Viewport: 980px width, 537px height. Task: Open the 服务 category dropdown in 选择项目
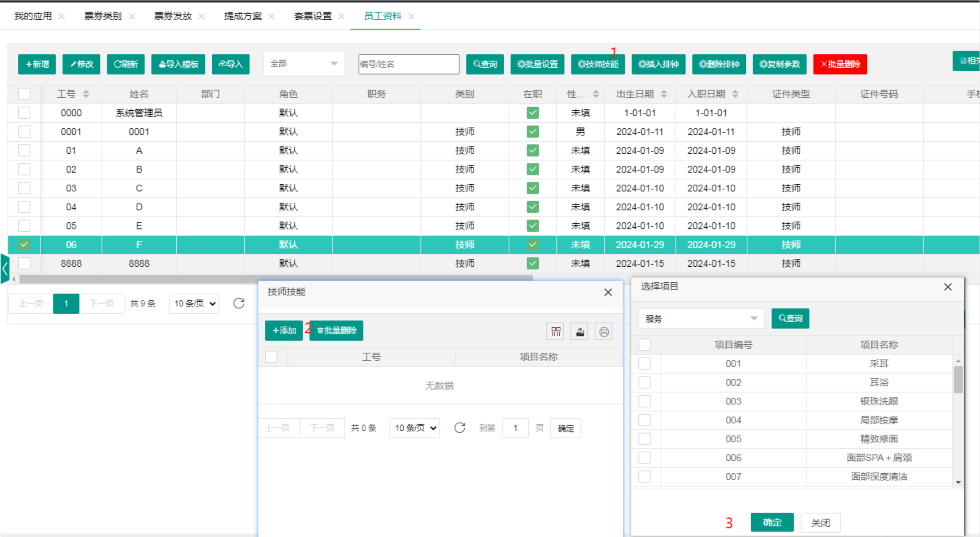click(701, 319)
